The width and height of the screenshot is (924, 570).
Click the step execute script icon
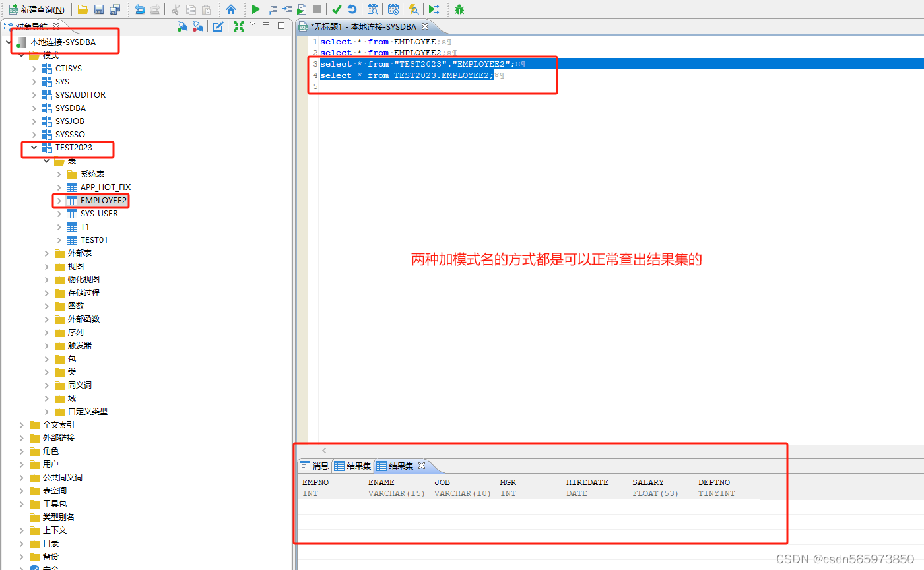click(x=286, y=9)
